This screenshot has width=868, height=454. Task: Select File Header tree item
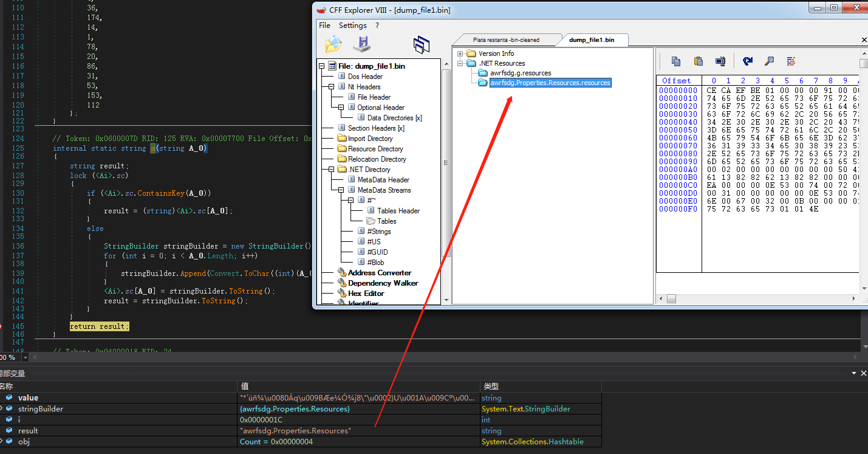(374, 97)
